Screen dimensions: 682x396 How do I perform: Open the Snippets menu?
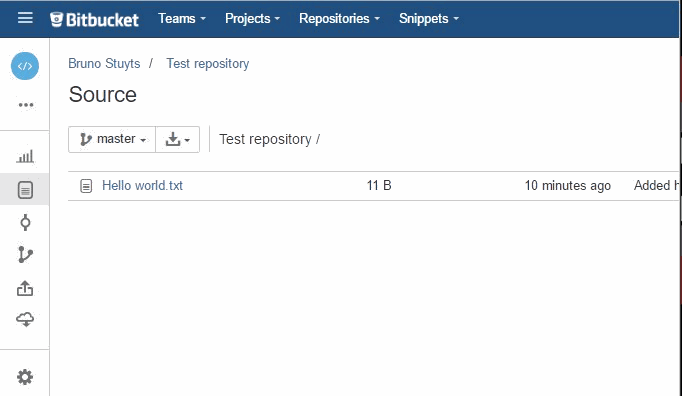point(429,19)
